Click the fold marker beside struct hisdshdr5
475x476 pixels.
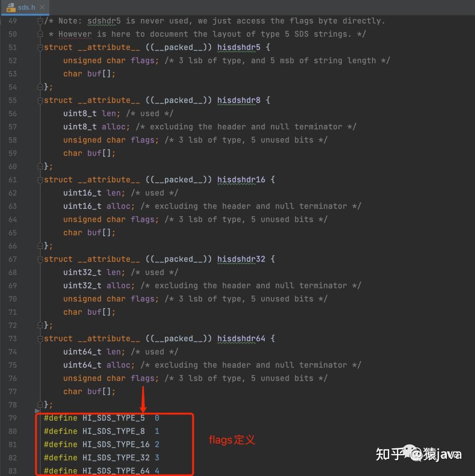[x=40, y=47]
